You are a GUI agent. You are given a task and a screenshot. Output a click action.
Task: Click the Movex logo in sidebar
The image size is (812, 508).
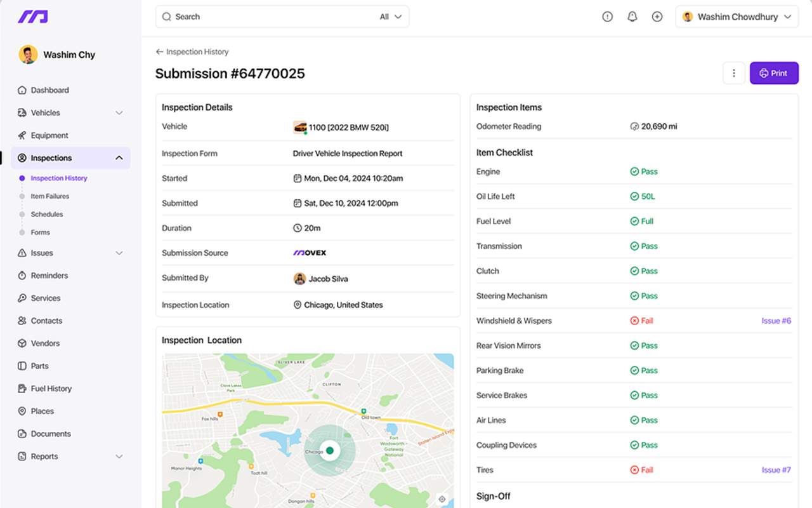pos(33,17)
